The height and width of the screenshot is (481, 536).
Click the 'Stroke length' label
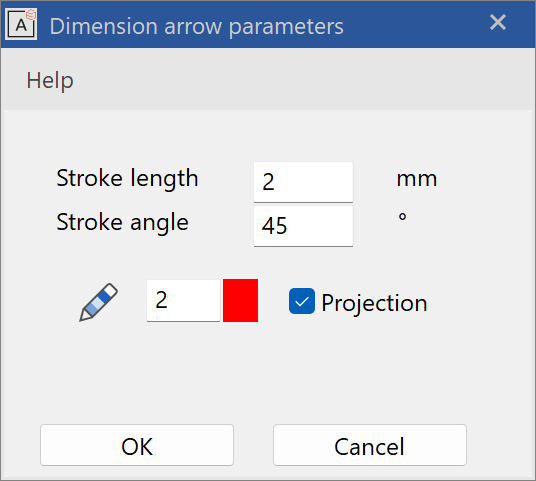tap(127, 179)
